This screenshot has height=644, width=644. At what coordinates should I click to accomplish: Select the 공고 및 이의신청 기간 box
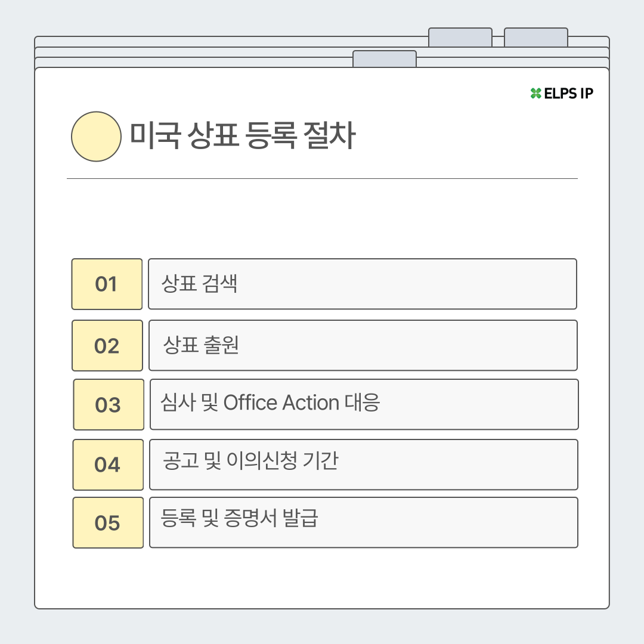tap(364, 465)
